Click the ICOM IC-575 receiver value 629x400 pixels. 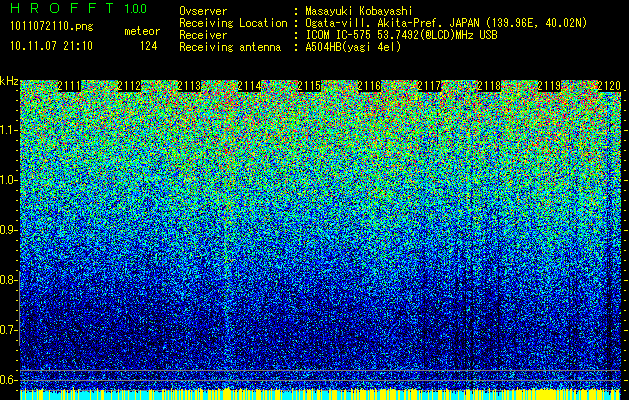[401, 35]
